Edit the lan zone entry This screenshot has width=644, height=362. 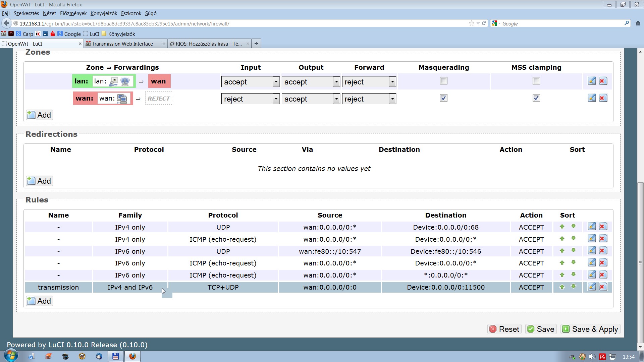[592, 81]
